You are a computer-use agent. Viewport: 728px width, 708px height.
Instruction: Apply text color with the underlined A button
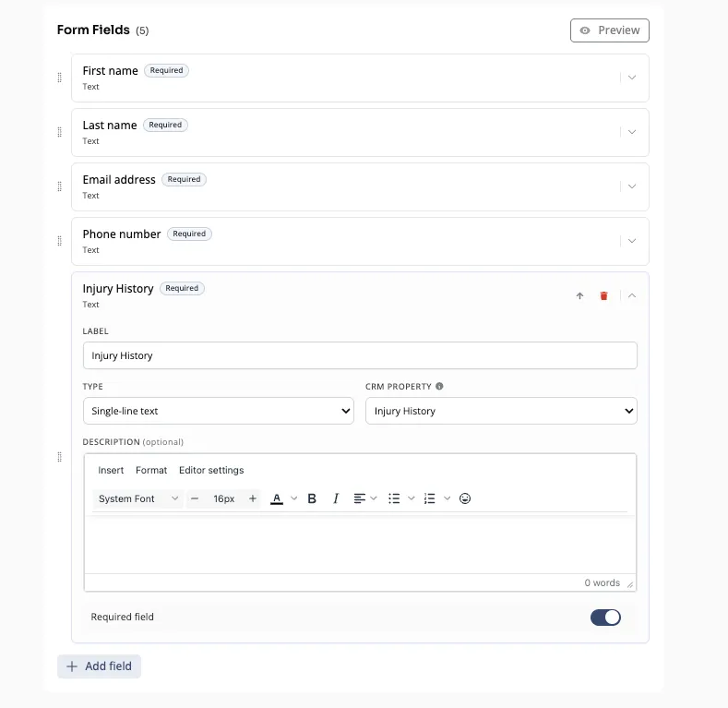point(277,498)
